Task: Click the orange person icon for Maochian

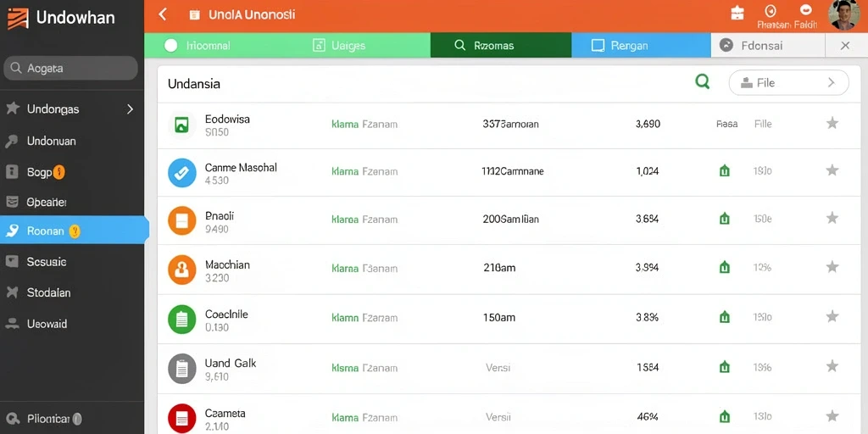Action: pos(181,270)
